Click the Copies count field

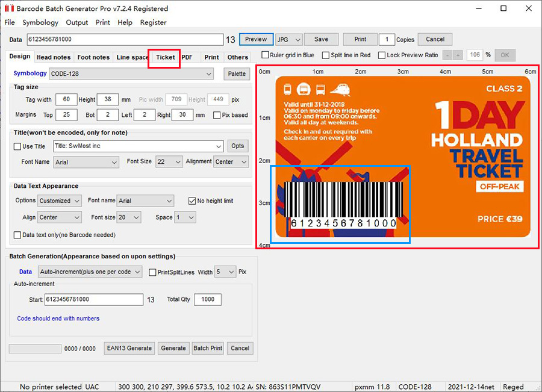[x=387, y=39]
